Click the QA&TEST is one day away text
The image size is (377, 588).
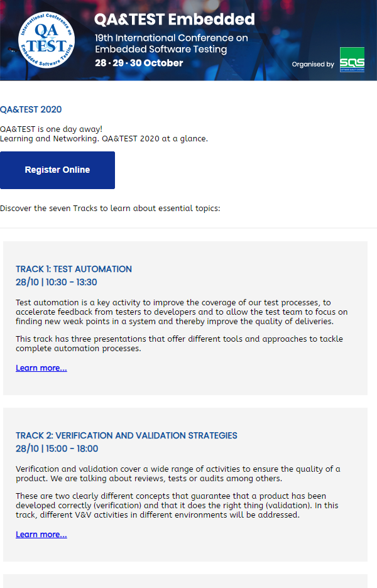point(51,129)
